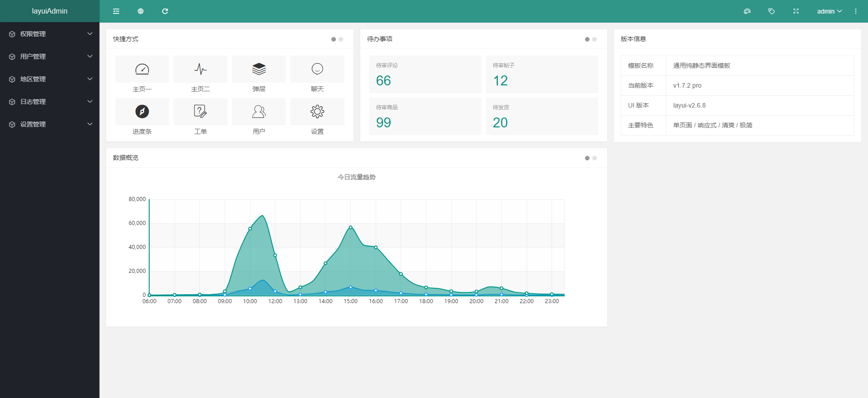Expand the 日志管理 sidebar menu

[x=50, y=102]
